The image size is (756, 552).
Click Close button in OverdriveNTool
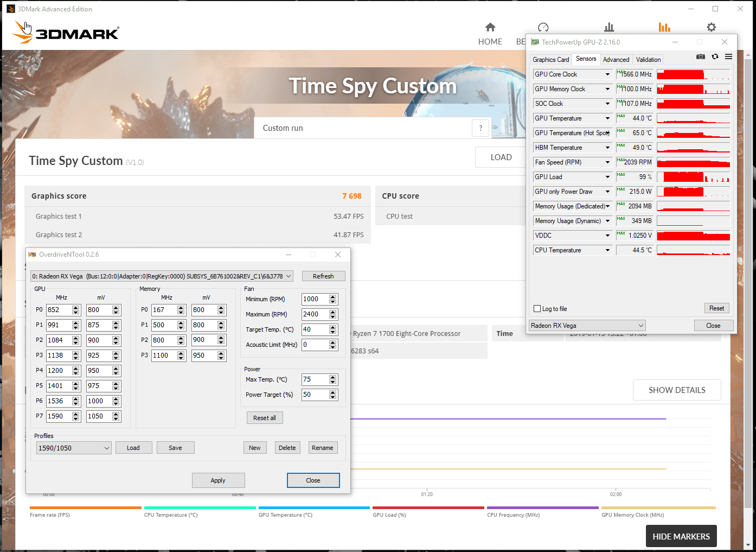click(x=313, y=480)
